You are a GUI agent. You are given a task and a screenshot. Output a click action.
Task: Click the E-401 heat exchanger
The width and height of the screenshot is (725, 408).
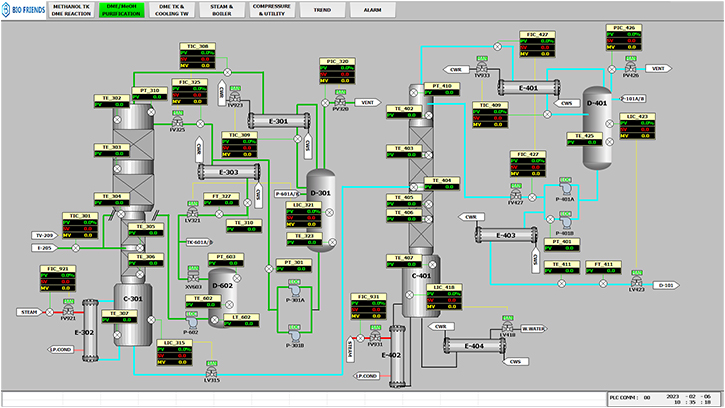[x=528, y=88]
